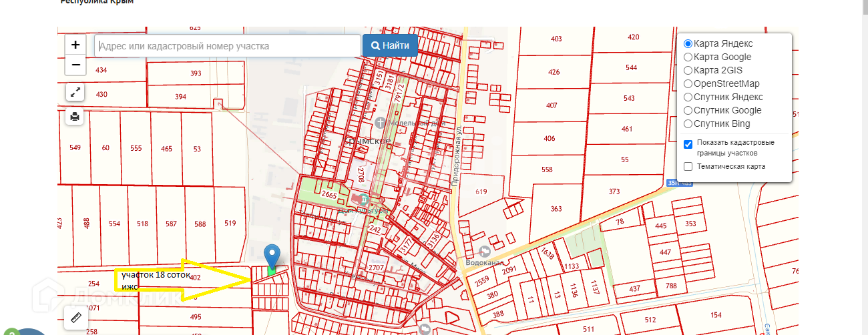Click parcel number 588

[200, 224]
